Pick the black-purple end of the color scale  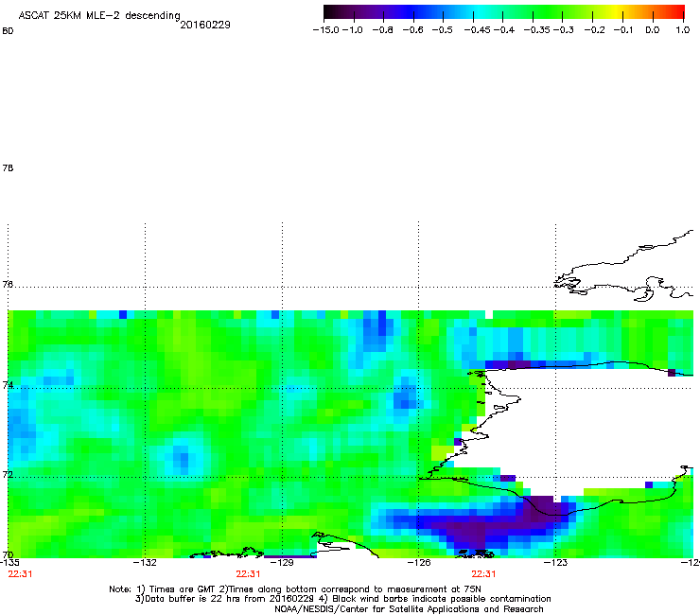330,12
